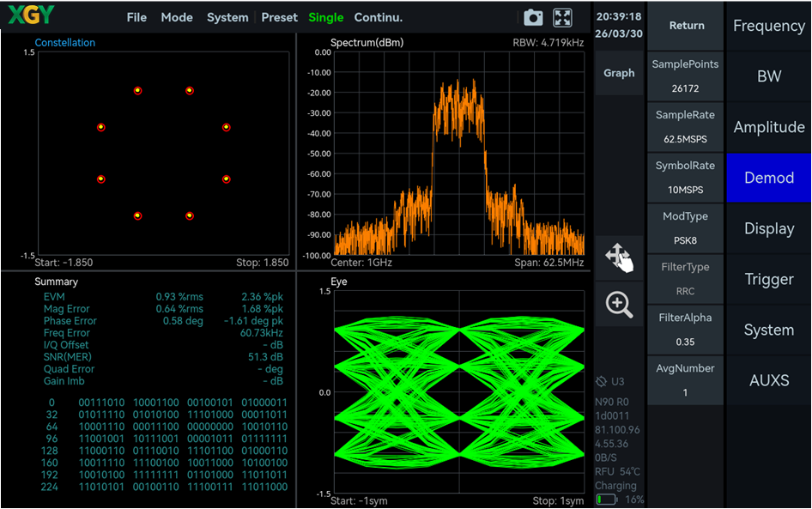The height and width of the screenshot is (509, 812).
Task: Edit AvgNumber value 1
Action: pyautogui.click(x=685, y=380)
